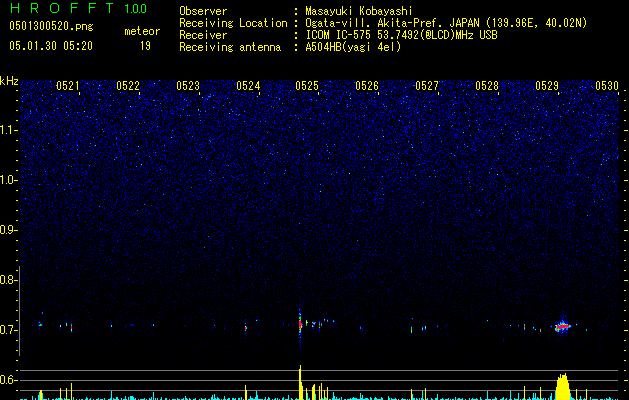The width and height of the screenshot is (629, 400).
Task: Click the 0.8 frequency axis label
Action: coord(8,280)
